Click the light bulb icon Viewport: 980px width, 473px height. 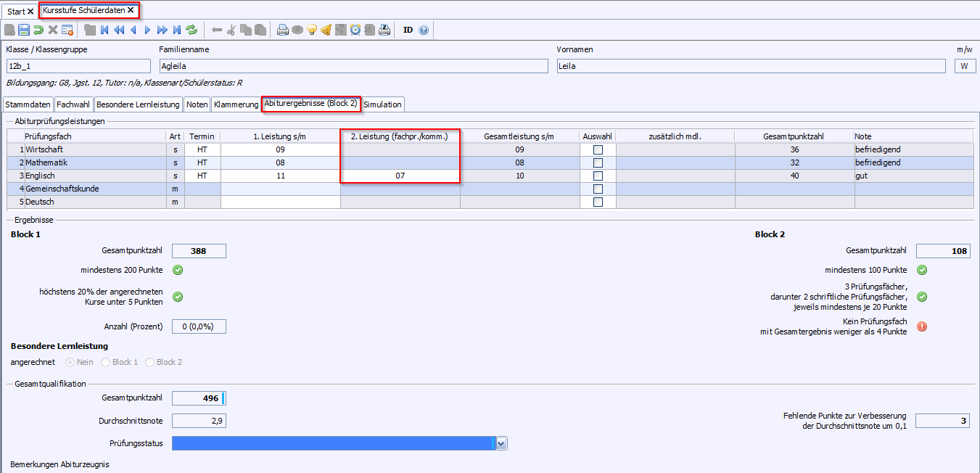click(x=312, y=30)
